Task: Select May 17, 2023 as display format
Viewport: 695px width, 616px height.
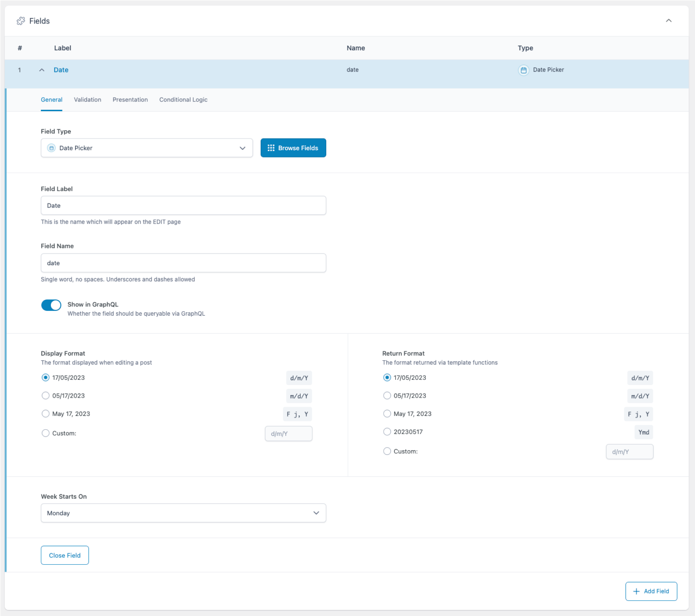Action: point(45,414)
